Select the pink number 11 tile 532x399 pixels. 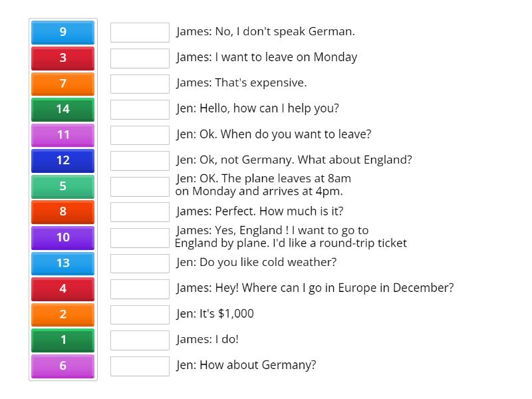click(63, 135)
